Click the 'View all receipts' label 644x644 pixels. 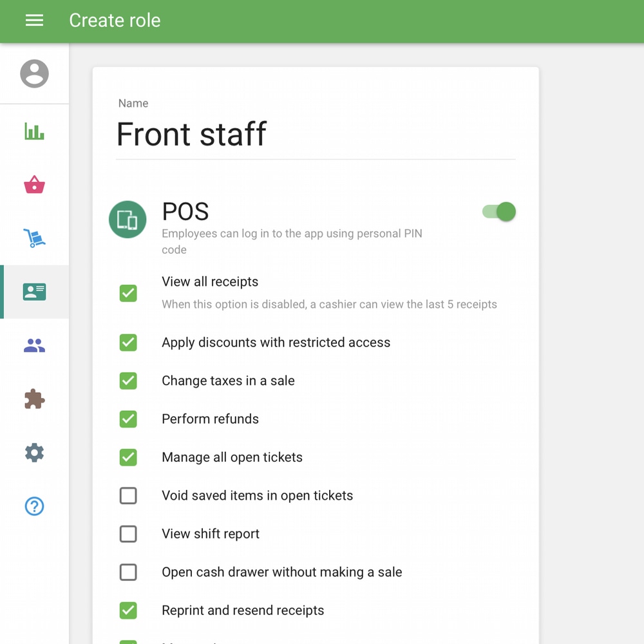click(x=210, y=282)
